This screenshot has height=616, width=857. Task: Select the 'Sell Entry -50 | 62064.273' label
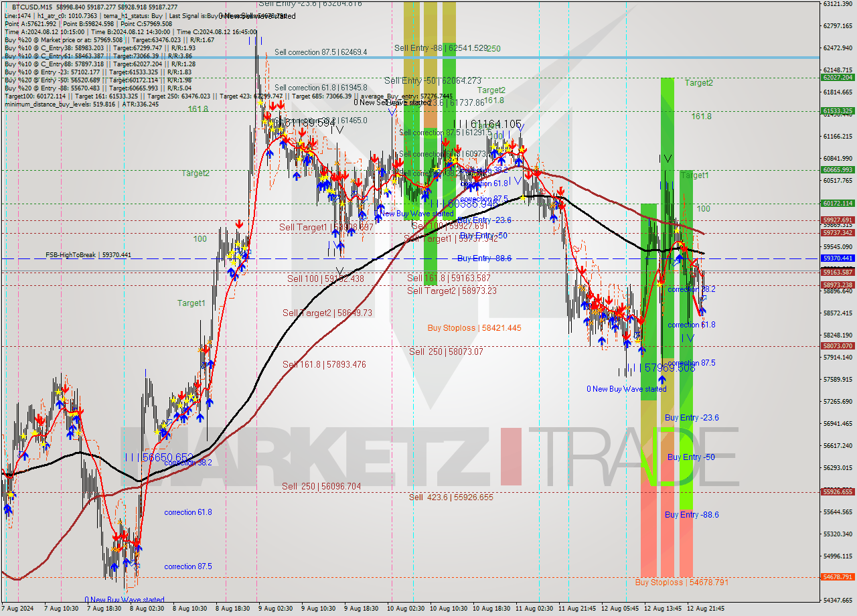coord(433,80)
